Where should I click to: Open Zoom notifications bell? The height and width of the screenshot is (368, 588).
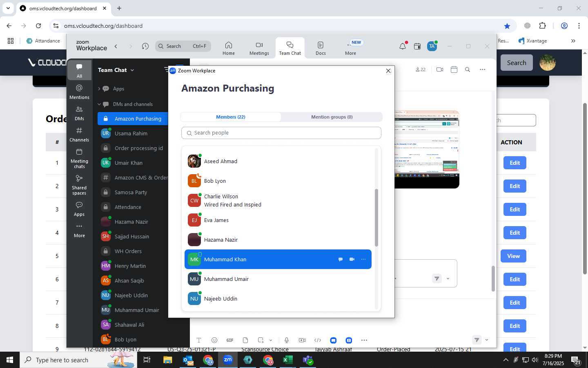click(x=403, y=46)
